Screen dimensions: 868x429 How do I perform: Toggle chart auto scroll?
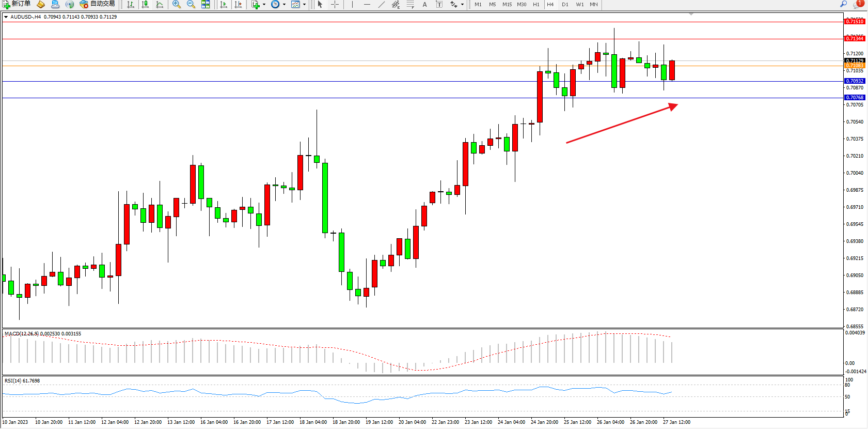224,4
